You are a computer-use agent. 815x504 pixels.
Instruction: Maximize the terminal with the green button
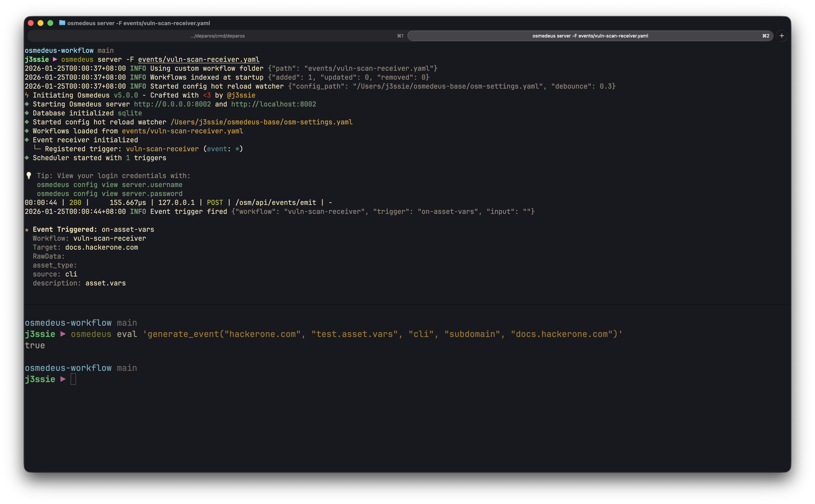[50, 23]
